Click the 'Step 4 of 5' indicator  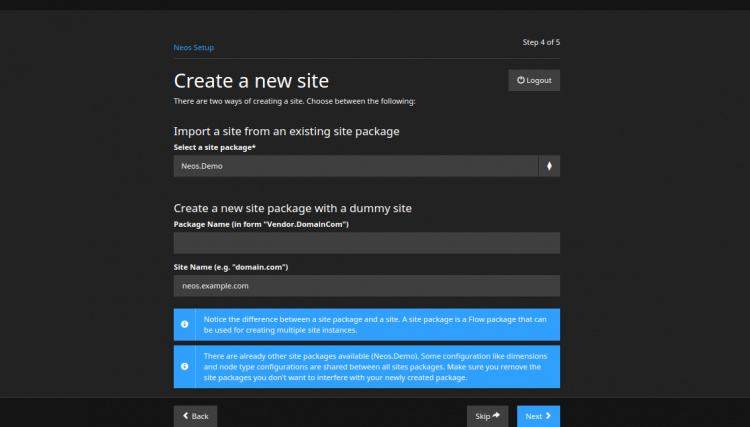point(541,42)
